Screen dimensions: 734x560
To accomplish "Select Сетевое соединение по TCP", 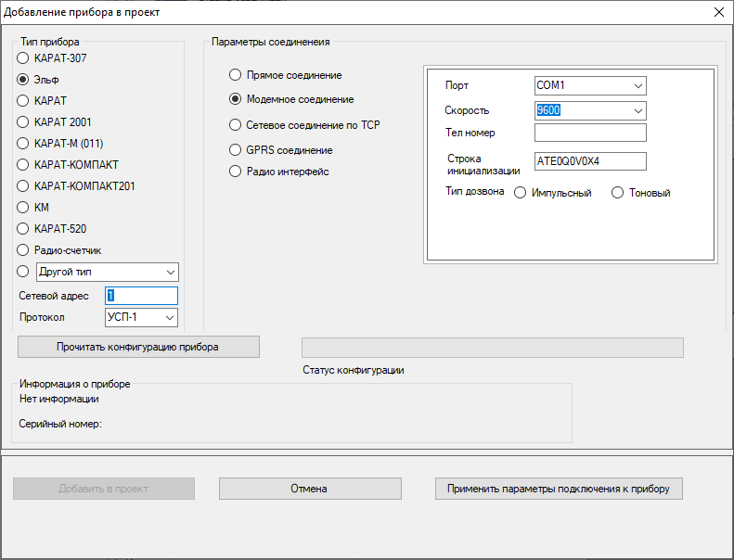I will (236, 124).
